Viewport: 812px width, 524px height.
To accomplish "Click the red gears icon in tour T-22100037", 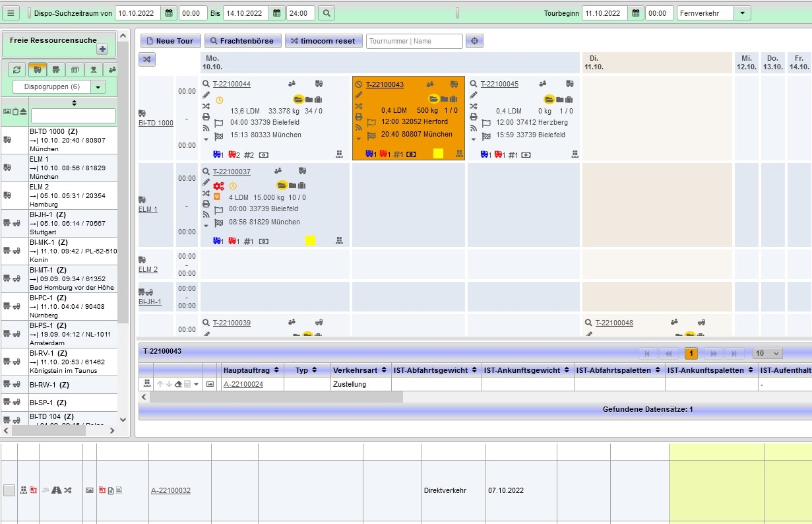I will [x=219, y=186].
